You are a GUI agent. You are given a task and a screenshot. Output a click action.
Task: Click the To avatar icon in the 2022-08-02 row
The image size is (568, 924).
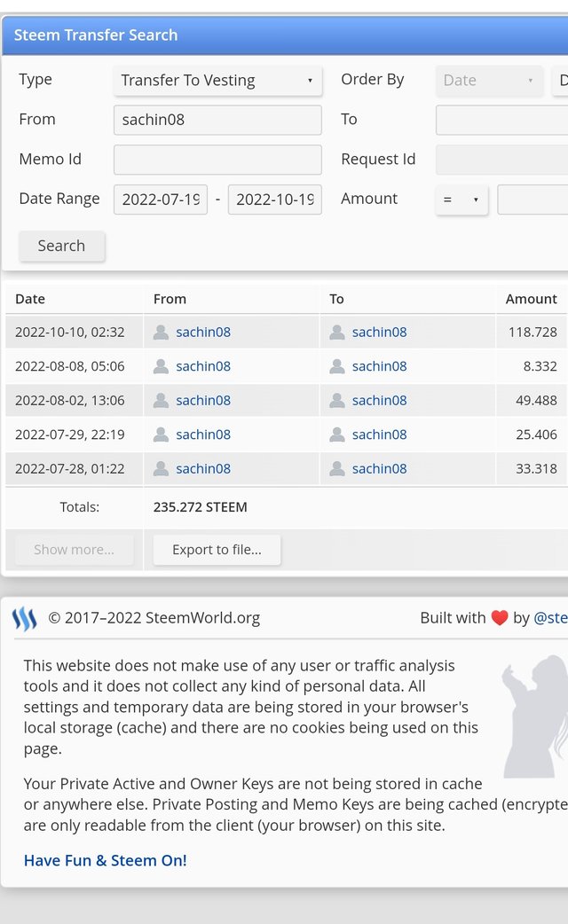point(337,401)
